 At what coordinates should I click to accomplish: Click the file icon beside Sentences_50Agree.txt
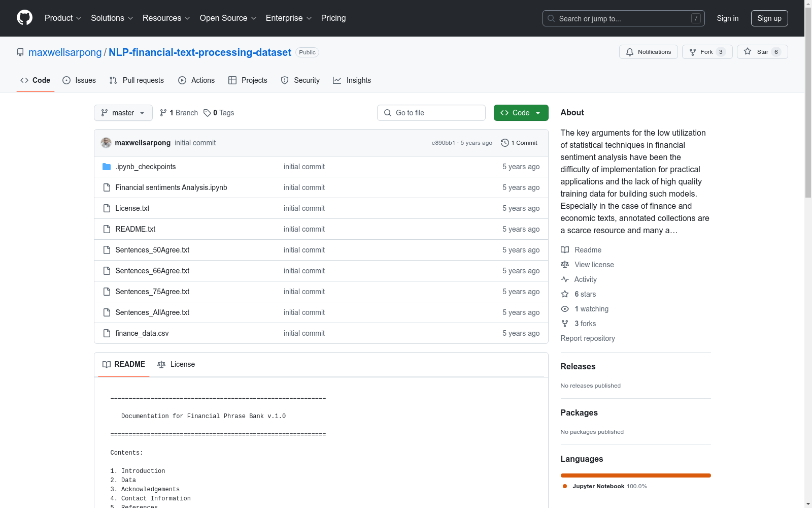[107, 250]
